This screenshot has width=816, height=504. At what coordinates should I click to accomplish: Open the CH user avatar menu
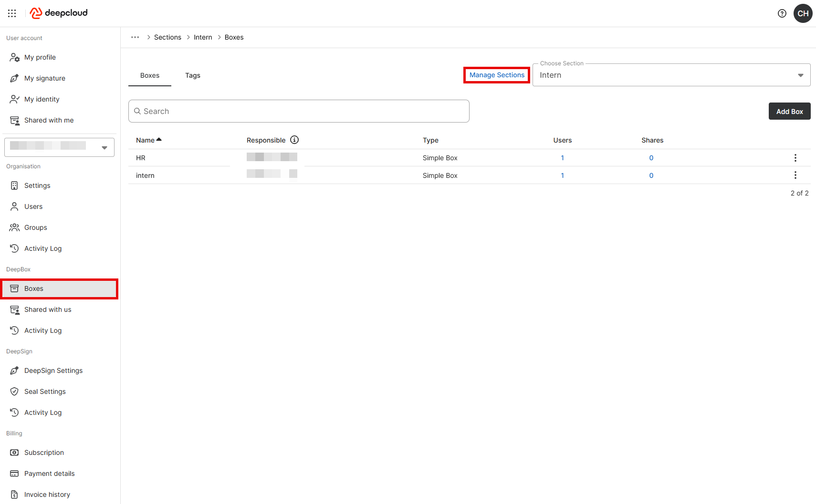click(803, 13)
